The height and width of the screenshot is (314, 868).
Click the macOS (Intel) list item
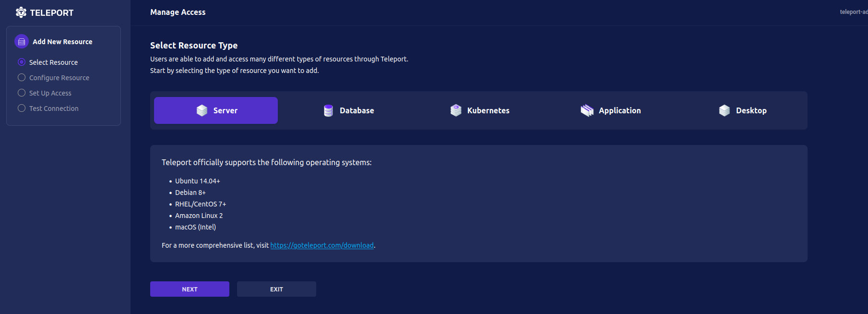point(195,227)
